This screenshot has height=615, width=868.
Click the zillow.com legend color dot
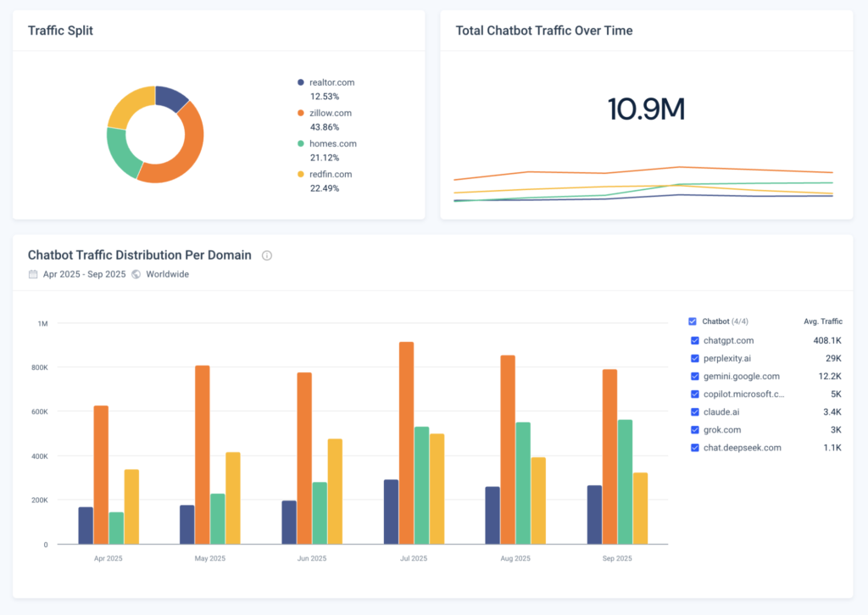(299, 113)
